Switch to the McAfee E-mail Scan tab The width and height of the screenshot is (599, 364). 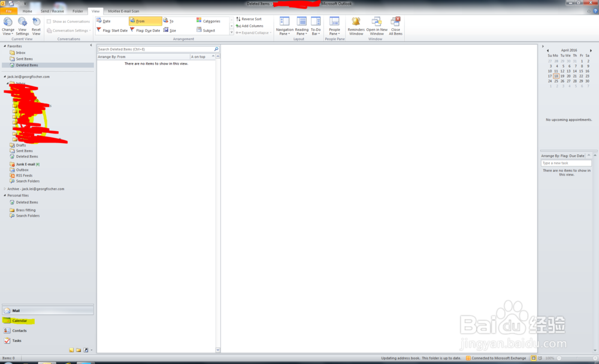[123, 11]
